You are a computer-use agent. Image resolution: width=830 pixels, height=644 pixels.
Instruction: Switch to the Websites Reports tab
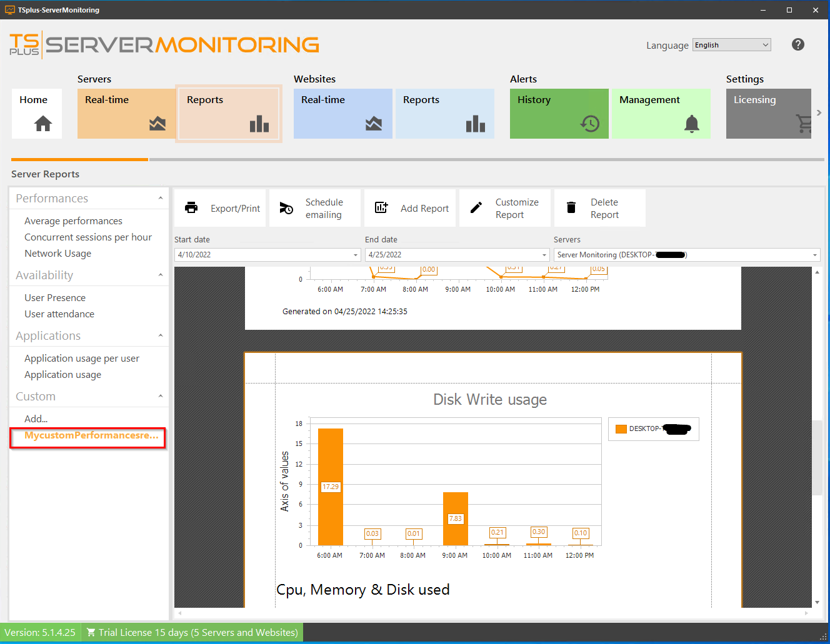coord(444,114)
